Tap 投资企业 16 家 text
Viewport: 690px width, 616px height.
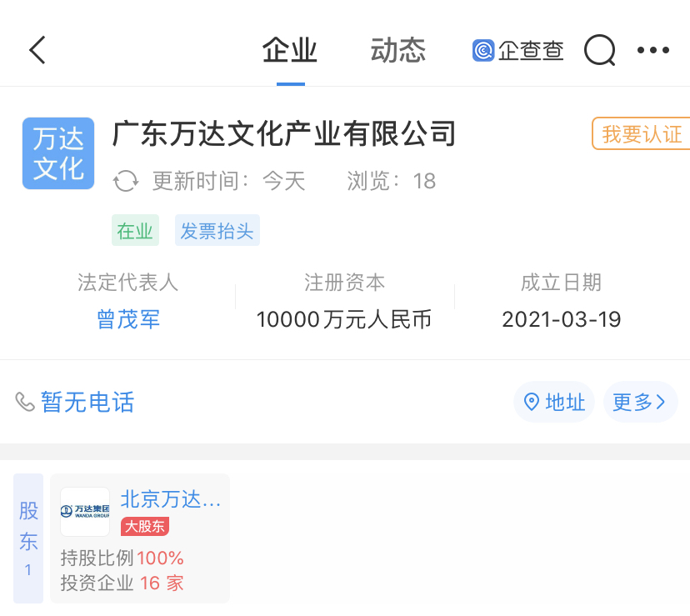(x=122, y=583)
